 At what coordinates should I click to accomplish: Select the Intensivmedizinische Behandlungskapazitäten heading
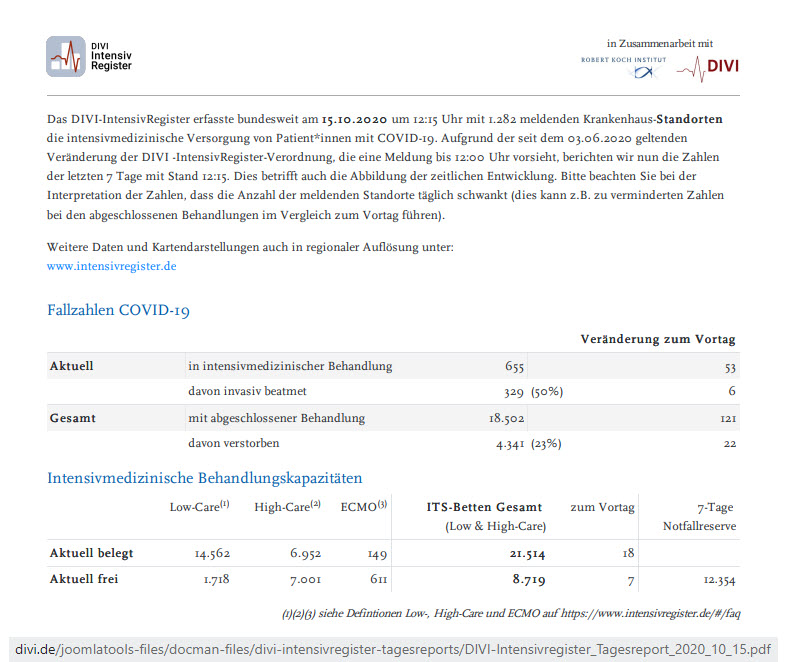[204, 478]
